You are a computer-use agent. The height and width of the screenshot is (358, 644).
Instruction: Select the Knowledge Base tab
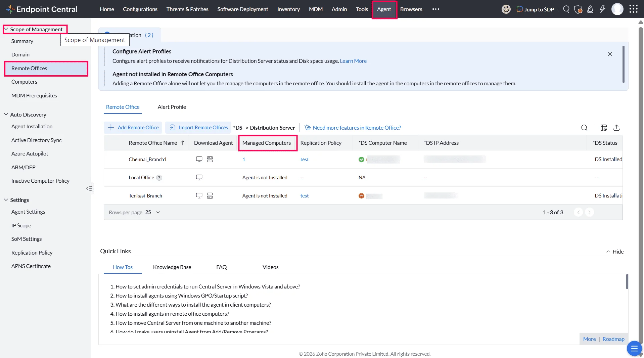172,267
